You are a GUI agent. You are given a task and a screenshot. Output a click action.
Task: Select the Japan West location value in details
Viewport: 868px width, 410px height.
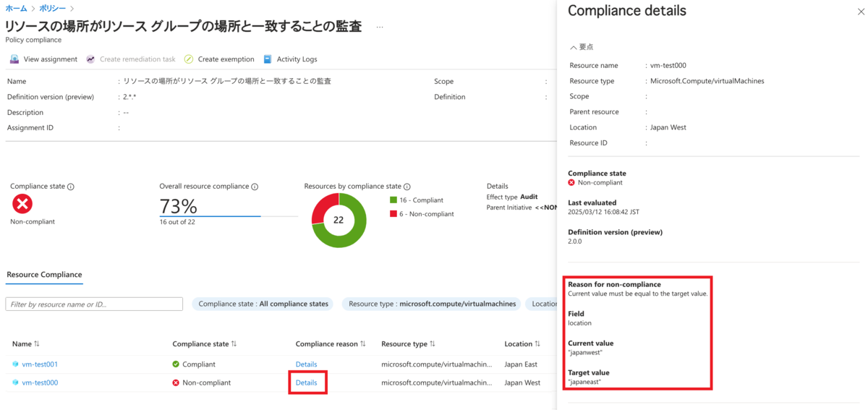click(668, 127)
